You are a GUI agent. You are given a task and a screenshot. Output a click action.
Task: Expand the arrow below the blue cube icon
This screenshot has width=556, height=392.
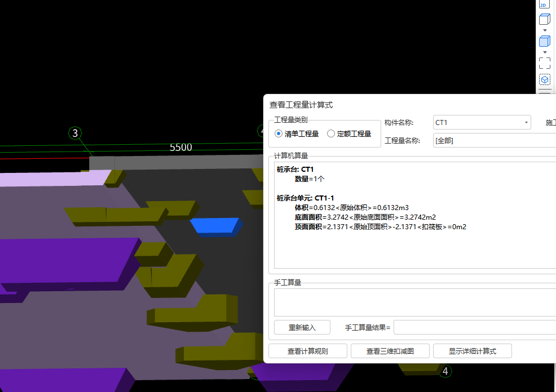[544, 52]
